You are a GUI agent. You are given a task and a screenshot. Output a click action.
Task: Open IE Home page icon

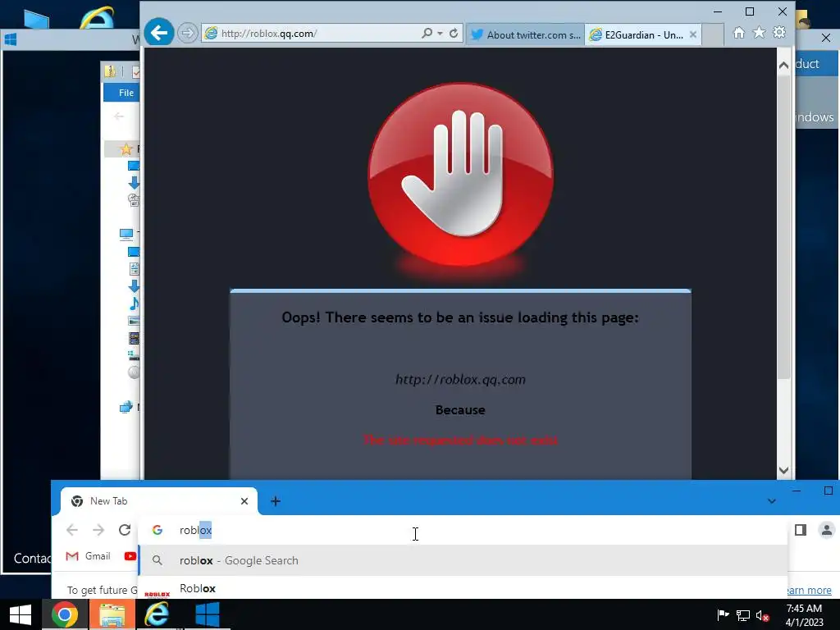[x=739, y=33]
